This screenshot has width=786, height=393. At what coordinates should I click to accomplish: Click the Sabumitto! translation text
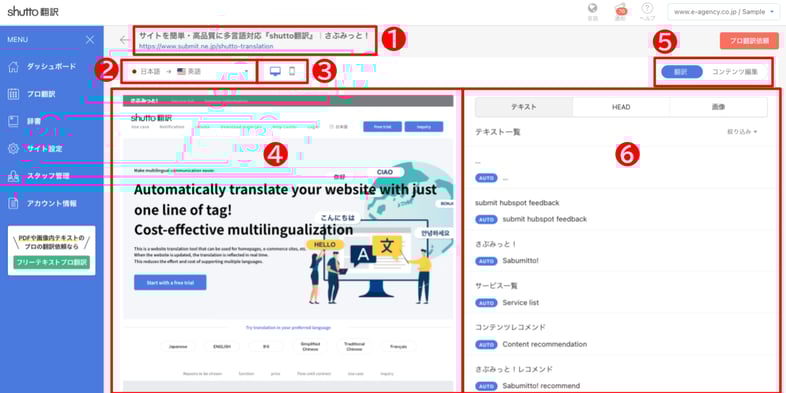[520, 261]
